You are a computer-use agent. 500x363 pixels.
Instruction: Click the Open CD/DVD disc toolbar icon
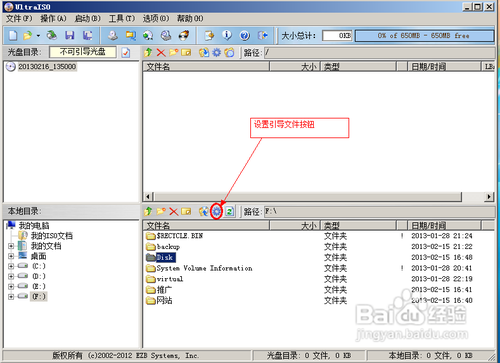(x=52, y=35)
